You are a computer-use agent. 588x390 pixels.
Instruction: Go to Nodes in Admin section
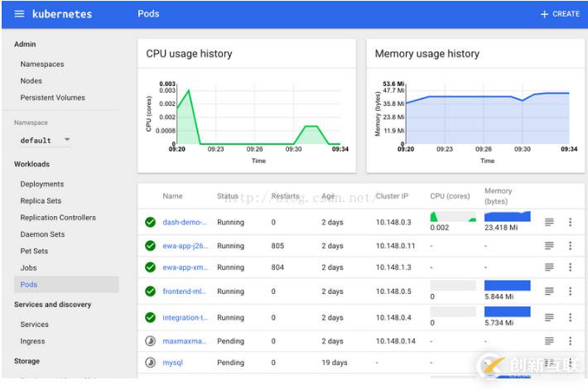(31, 81)
